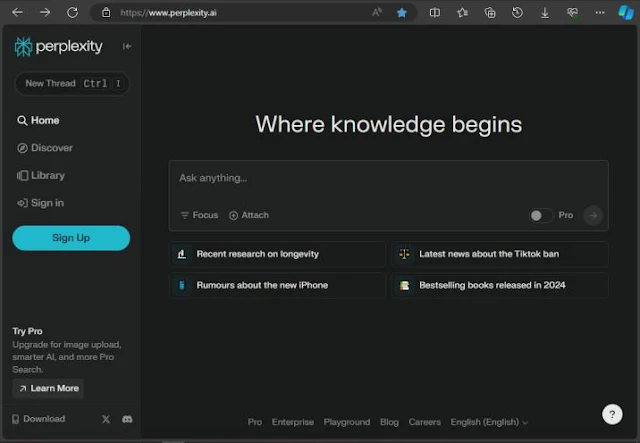The height and width of the screenshot is (443, 640).
Task: Open the help question mark button
Action: pos(612,414)
